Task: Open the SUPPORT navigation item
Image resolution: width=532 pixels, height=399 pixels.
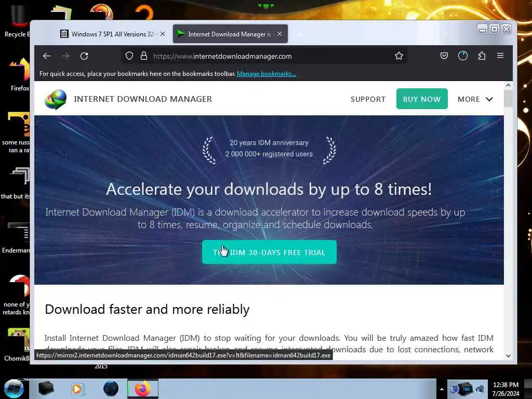Action: pyautogui.click(x=368, y=99)
